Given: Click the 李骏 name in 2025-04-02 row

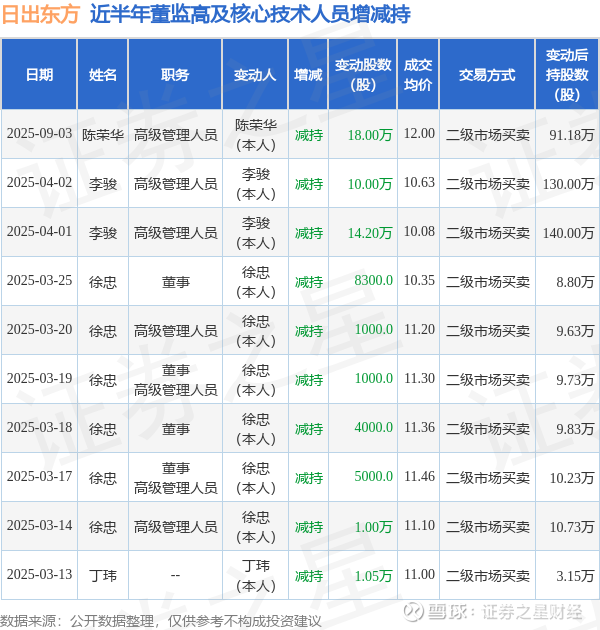Looking at the screenshot, I should (x=103, y=184).
